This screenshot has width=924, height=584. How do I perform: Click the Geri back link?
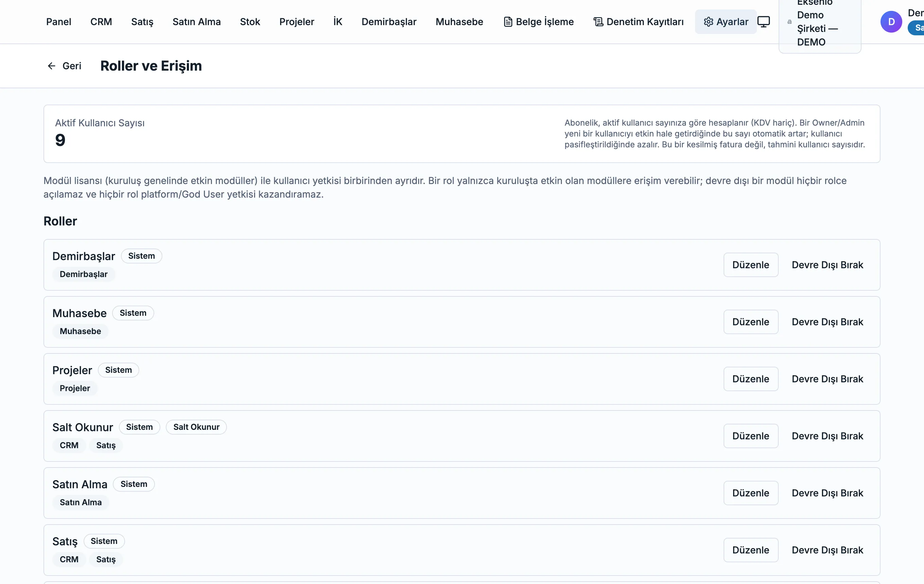point(65,66)
